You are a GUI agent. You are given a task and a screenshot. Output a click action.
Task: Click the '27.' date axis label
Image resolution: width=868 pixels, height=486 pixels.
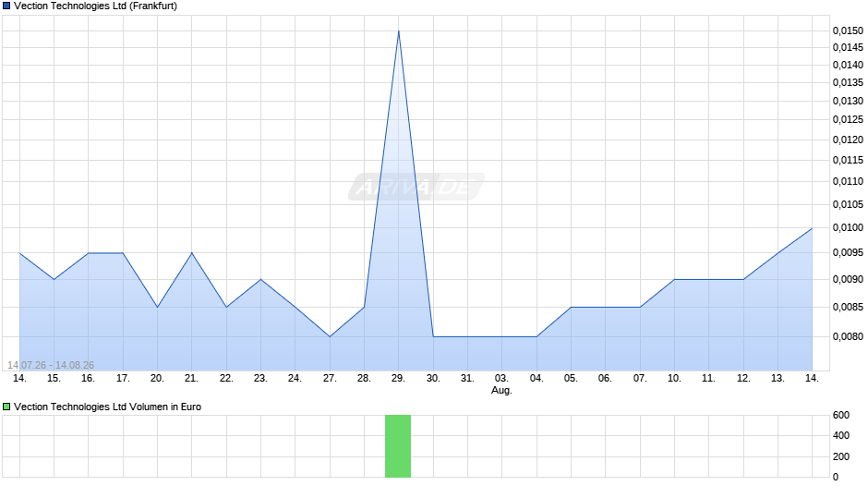[x=330, y=378]
